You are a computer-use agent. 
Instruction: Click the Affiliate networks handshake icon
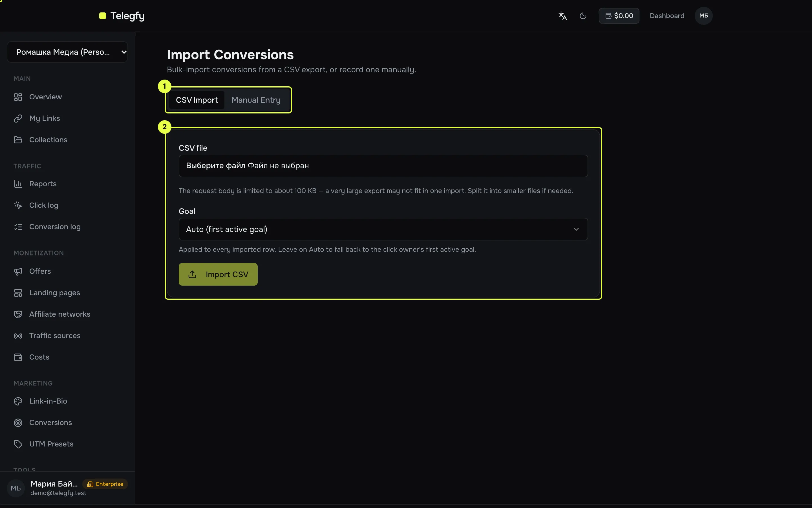18,314
